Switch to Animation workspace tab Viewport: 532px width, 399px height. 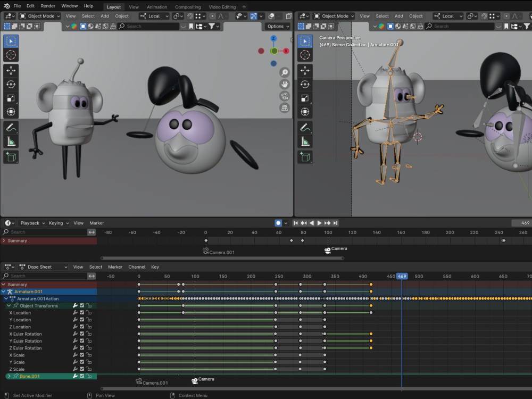(x=157, y=7)
